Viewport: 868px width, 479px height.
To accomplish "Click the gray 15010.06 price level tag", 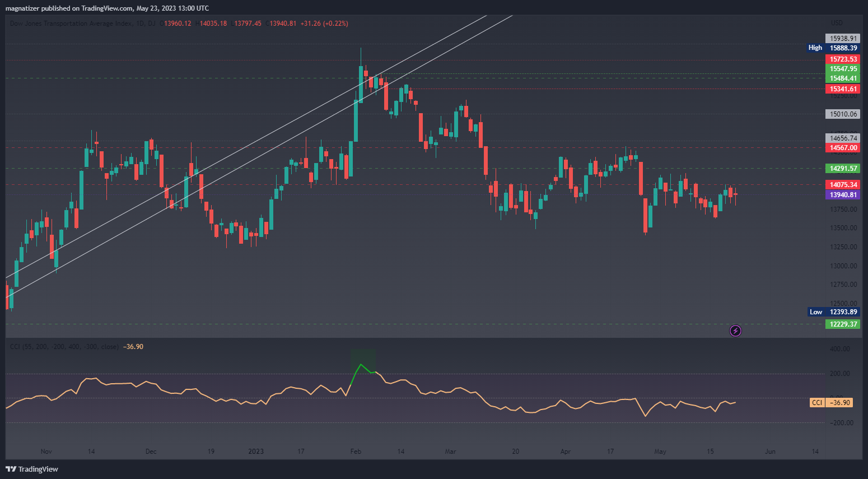I will pyautogui.click(x=843, y=114).
